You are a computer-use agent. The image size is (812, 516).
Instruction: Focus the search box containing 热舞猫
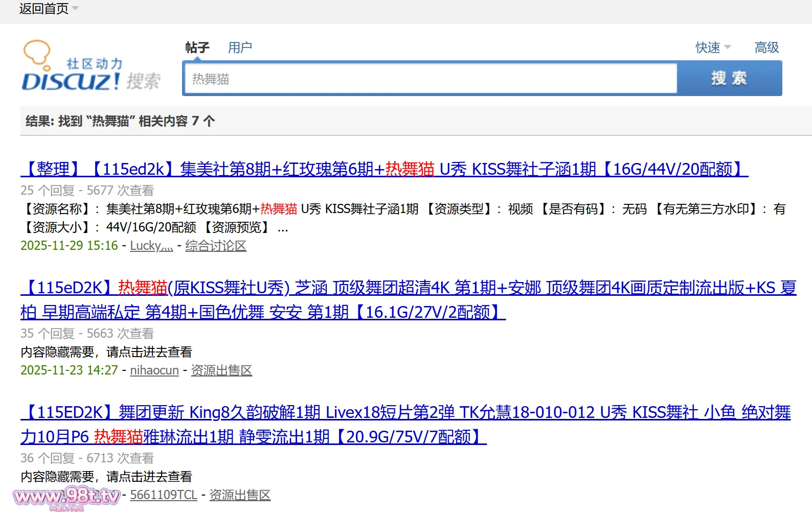(x=430, y=79)
